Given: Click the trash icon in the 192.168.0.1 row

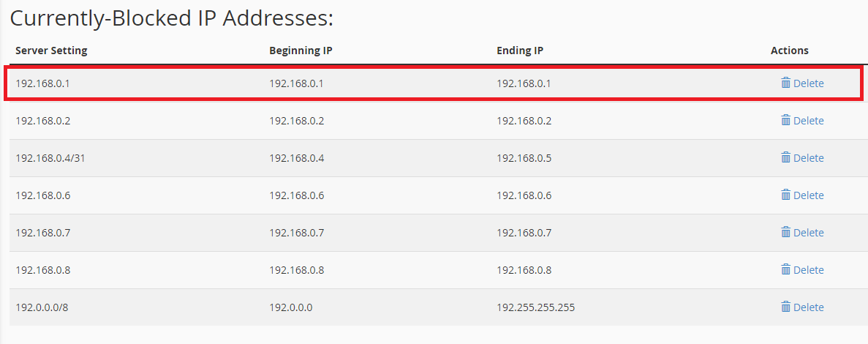Looking at the screenshot, I should 786,83.
